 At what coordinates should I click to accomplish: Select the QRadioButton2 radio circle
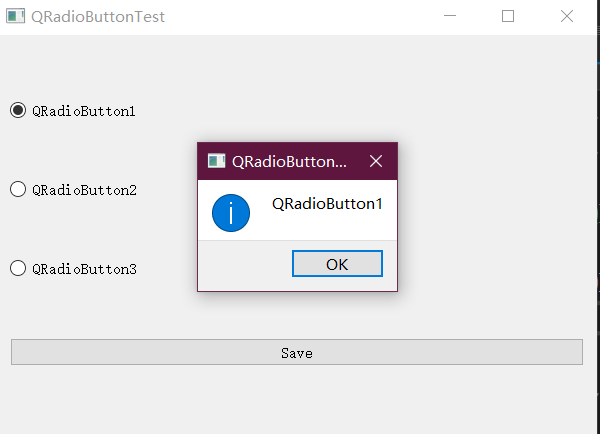point(18,189)
